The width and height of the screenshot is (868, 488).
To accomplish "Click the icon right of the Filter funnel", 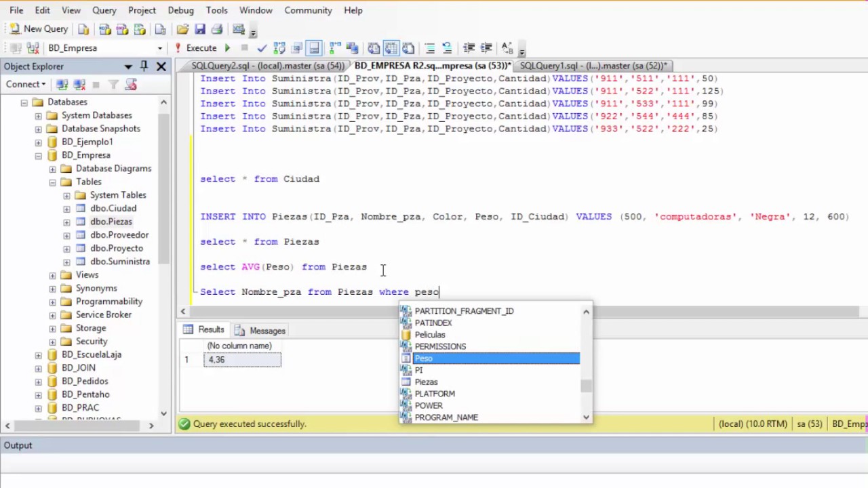I will tap(131, 84).
